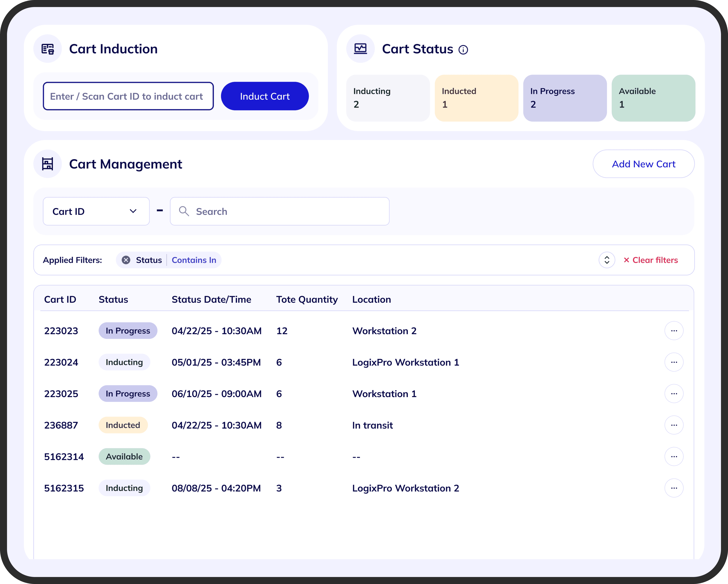Open more options for cart 236887

(x=674, y=425)
